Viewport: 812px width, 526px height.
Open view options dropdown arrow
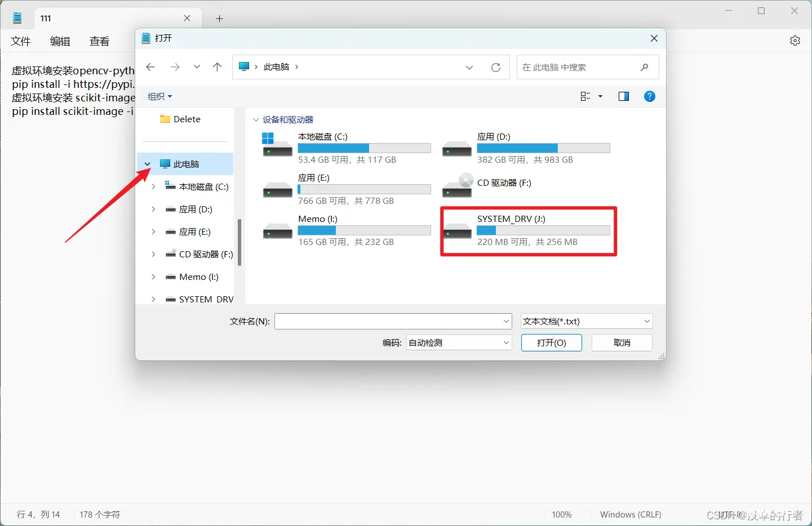[x=600, y=97]
